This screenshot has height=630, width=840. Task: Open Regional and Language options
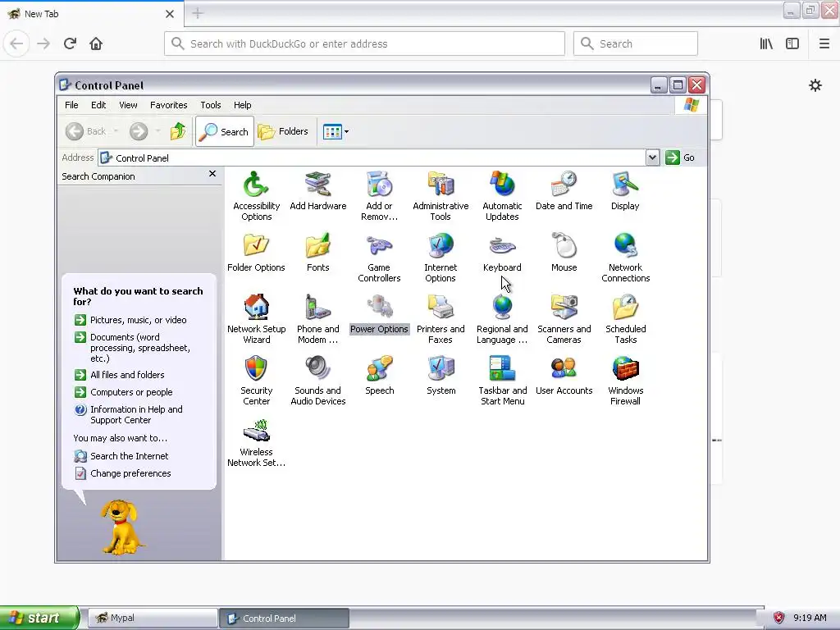coord(502,319)
